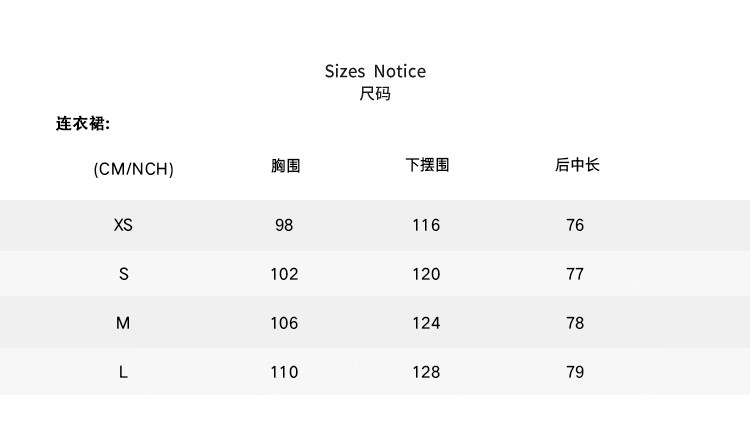
Task: Click the S hem value 120
Action: point(426,274)
